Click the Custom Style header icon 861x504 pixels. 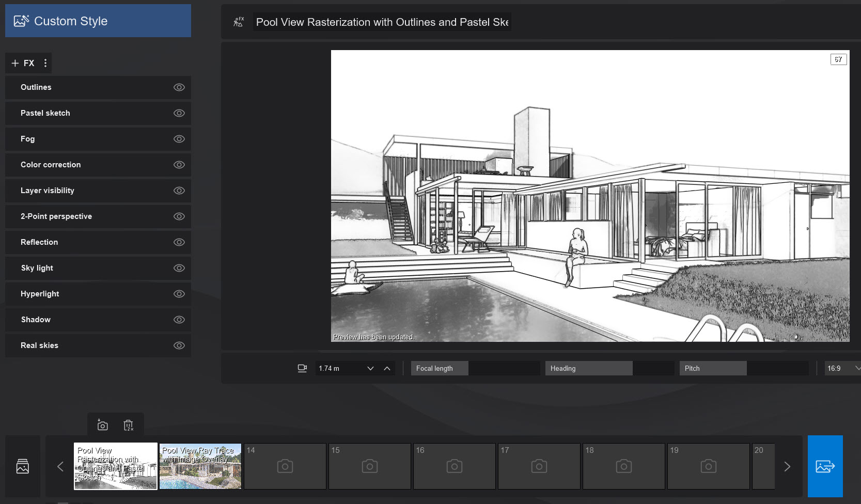(21, 21)
